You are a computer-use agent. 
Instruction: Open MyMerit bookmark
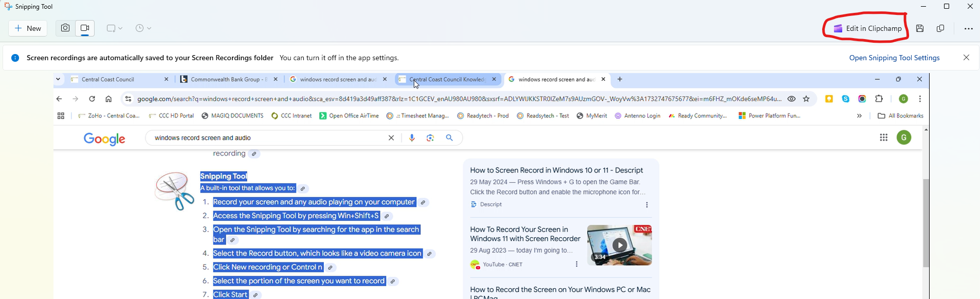coord(592,116)
